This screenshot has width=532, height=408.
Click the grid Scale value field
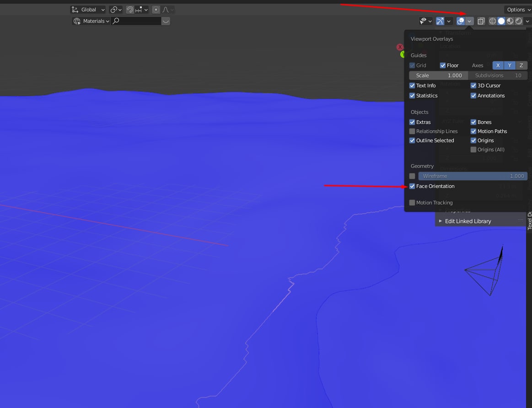[x=438, y=75]
